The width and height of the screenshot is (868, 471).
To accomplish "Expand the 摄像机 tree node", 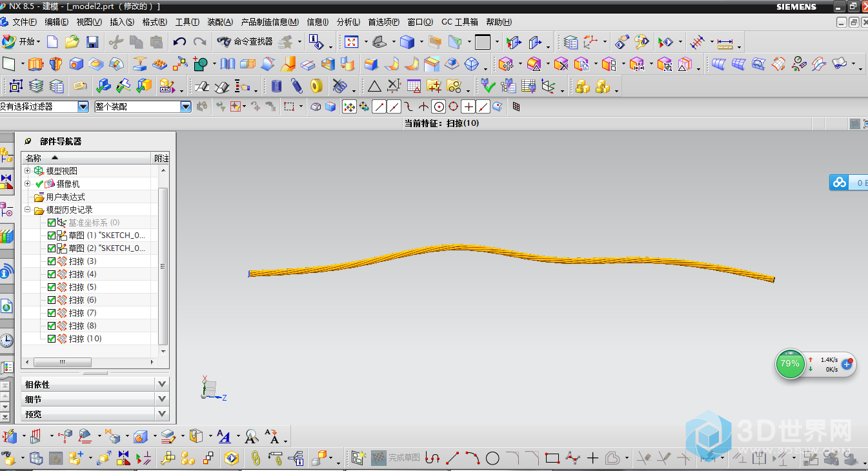I will 27,184.
